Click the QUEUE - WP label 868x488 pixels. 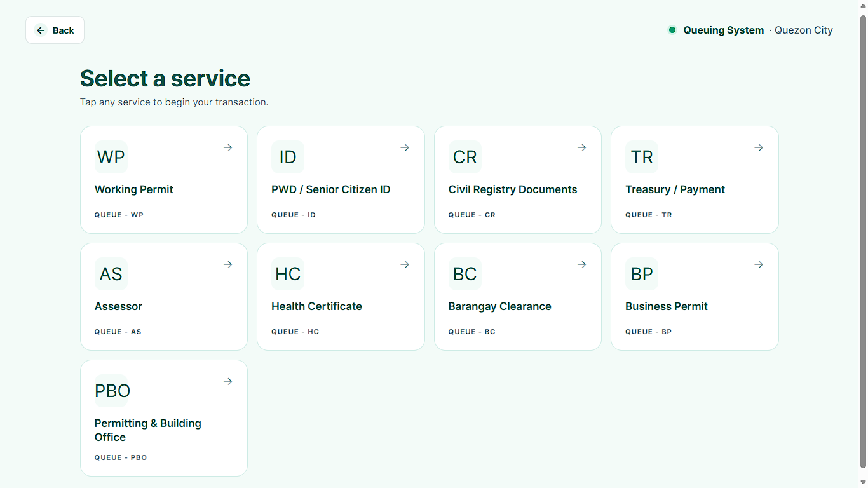(119, 215)
